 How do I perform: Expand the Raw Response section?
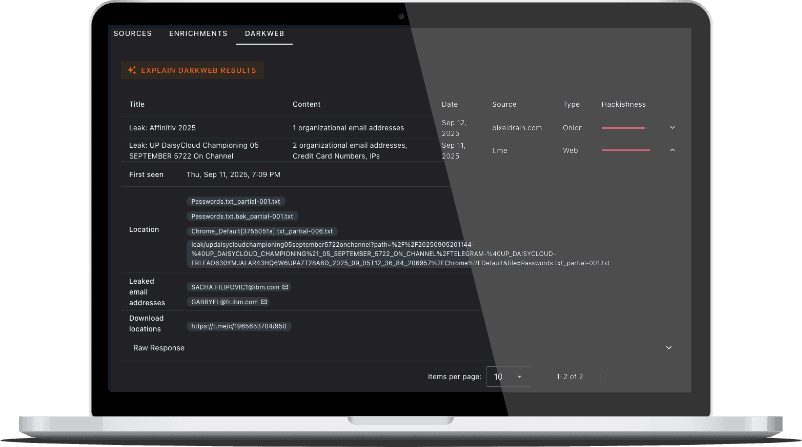pos(668,348)
